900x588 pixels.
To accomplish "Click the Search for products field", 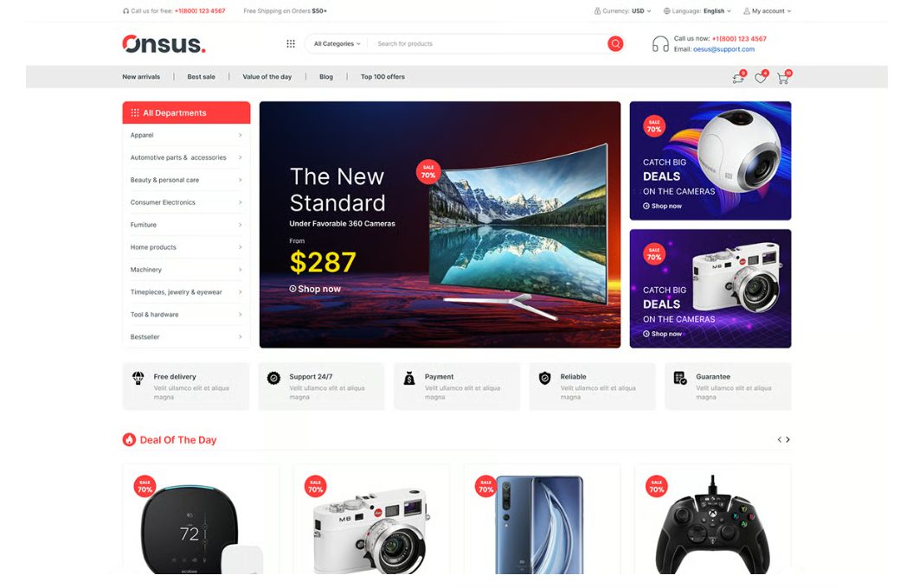I will [x=488, y=43].
